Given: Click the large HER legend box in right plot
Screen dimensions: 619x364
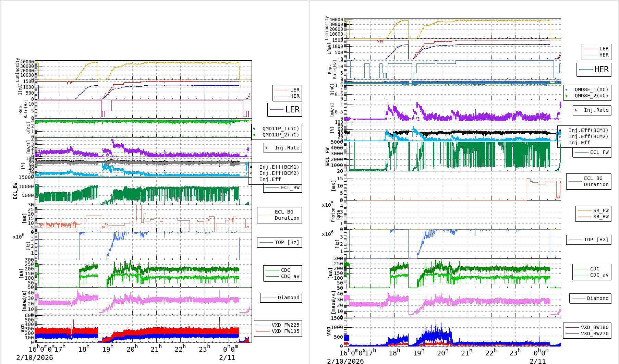Looking at the screenshot, I should [594, 70].
